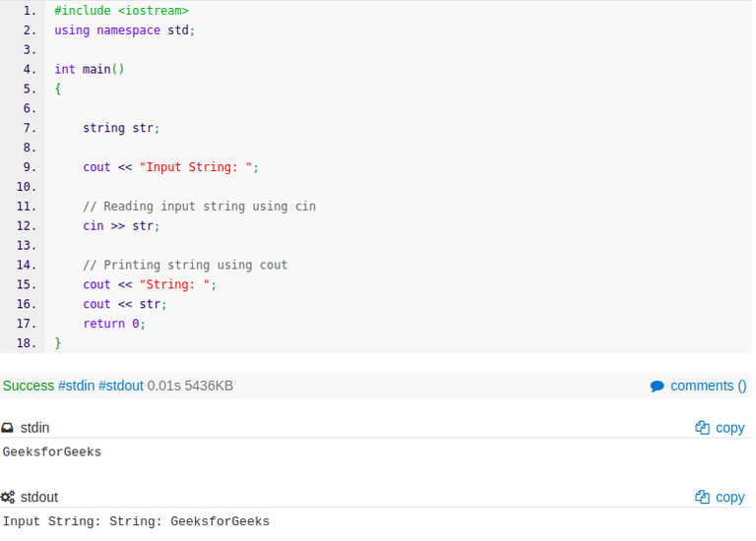The height and width of the screenshot is (541, 756).
Task: Open the comments () link
Action: coord(709,386)
